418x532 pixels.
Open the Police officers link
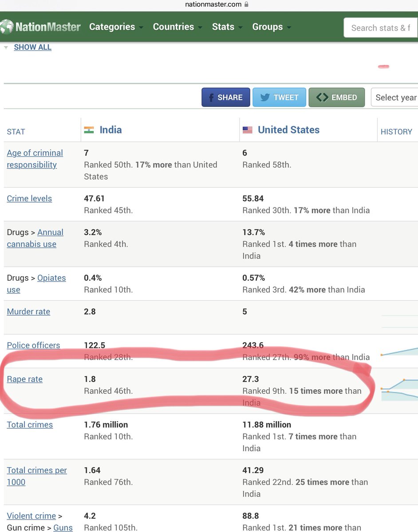pos(33,345)
